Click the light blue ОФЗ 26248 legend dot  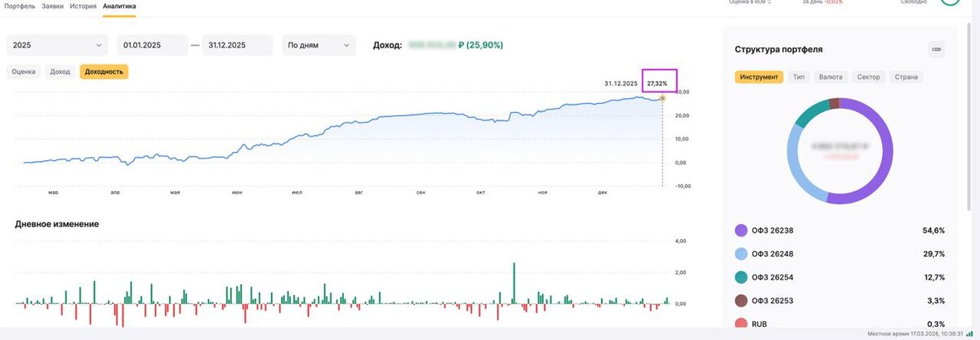[x=742, y=254]
